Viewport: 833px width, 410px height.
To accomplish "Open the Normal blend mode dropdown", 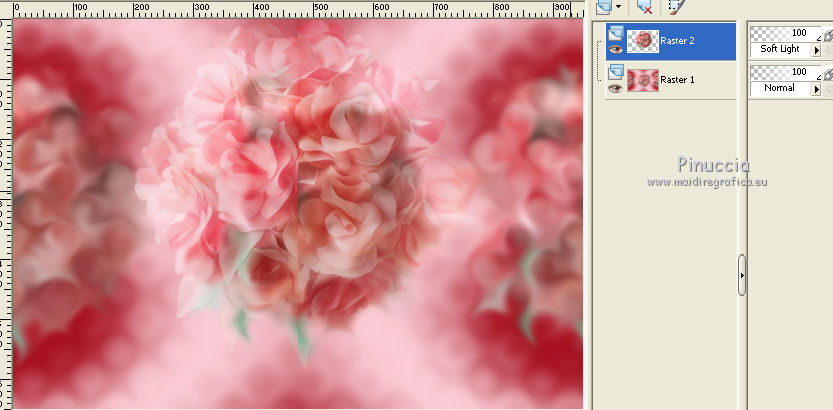I will [786, 88].
